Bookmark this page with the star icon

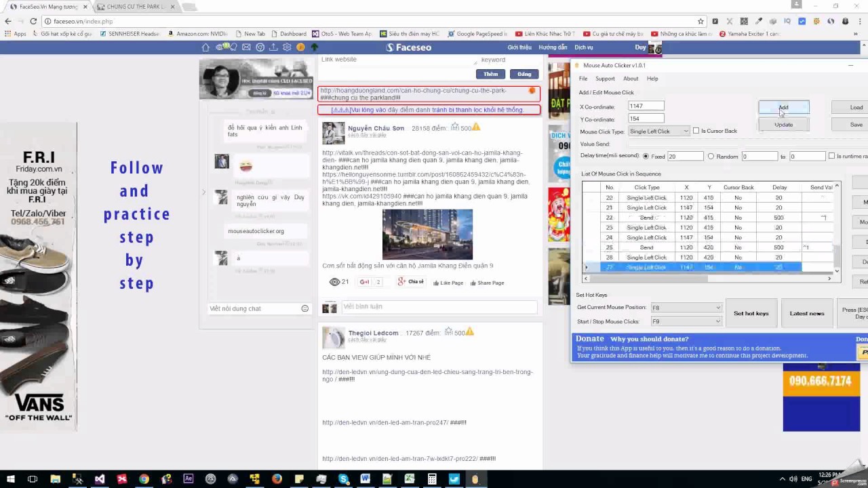pos(701,21)
